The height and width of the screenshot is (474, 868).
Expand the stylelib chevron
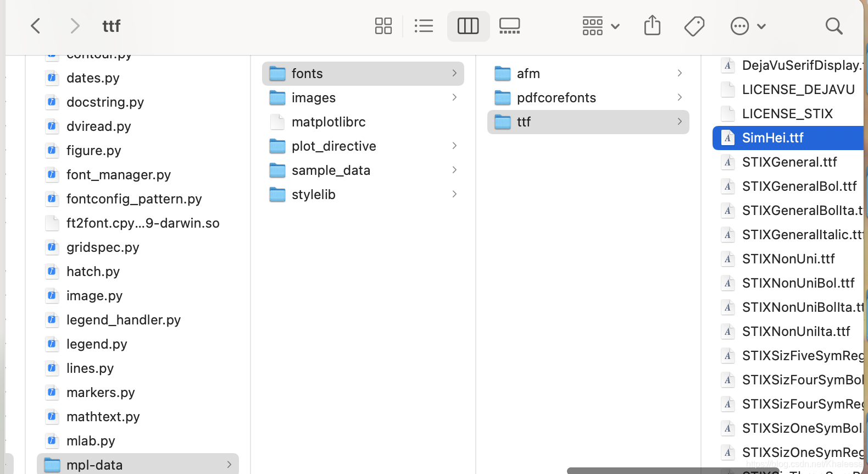pyautogui.click(x=454, y=194)
